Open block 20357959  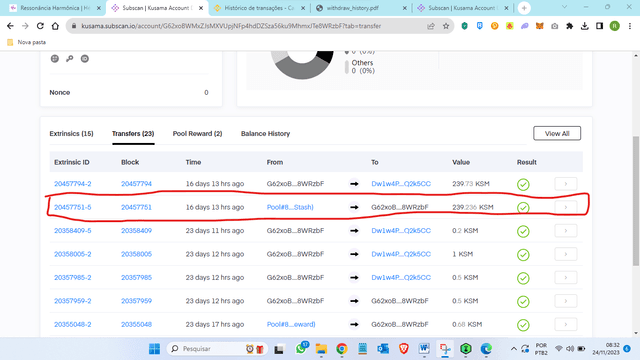click(x=136, y=301)
